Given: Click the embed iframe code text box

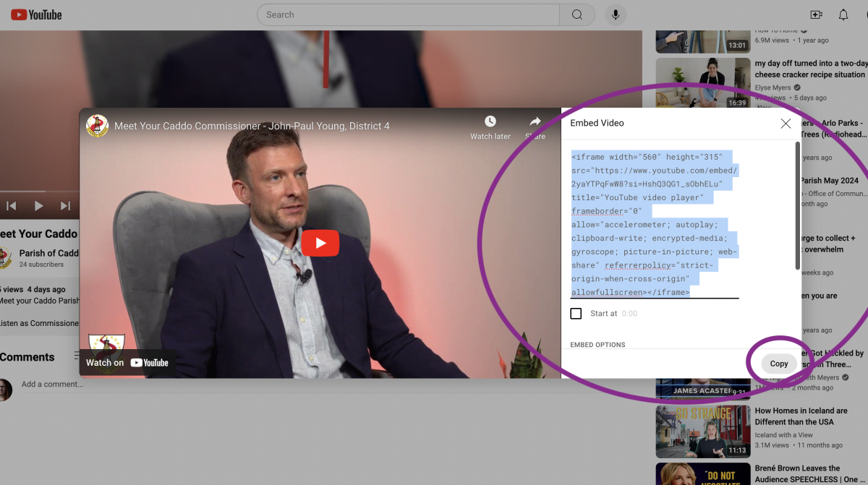Looking at the screenshot, I should click(655, 224).
